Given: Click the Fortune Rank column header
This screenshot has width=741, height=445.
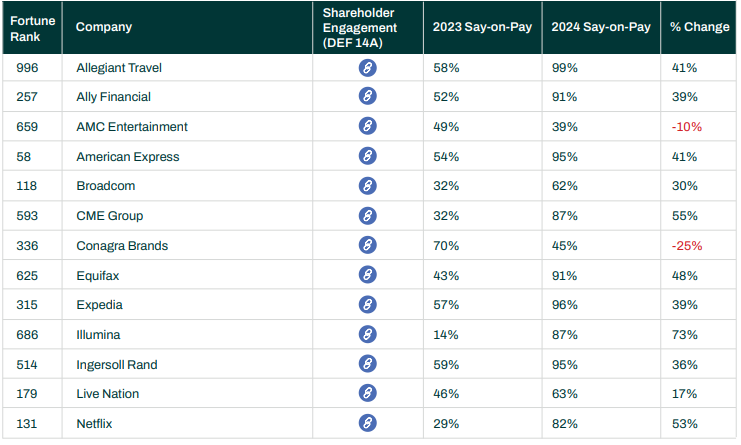Looking at the screenshot, I should coord(32,28).
